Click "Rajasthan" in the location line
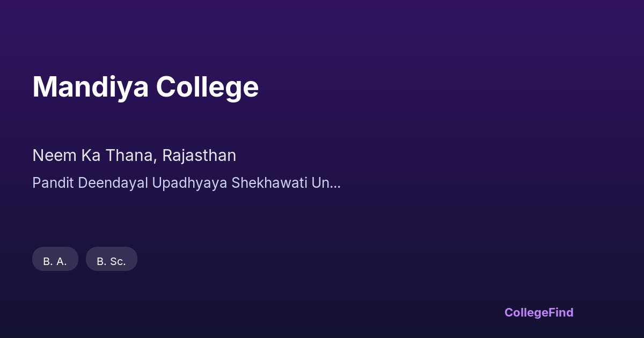Screen dimensions: 644x338 click(199, 156)
